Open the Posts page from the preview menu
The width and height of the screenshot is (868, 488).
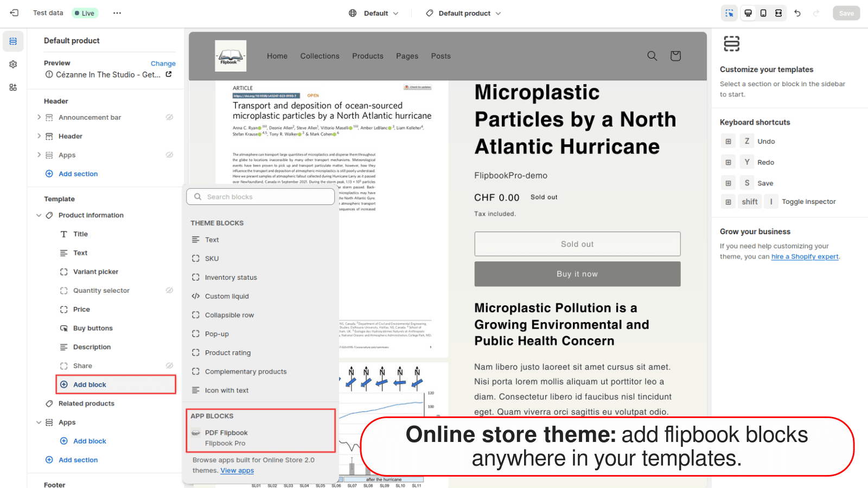(441, 56)
